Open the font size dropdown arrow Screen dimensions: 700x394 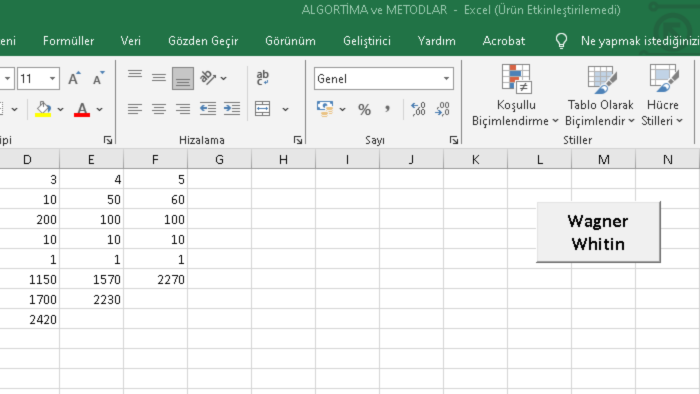[x=52, y=79]
